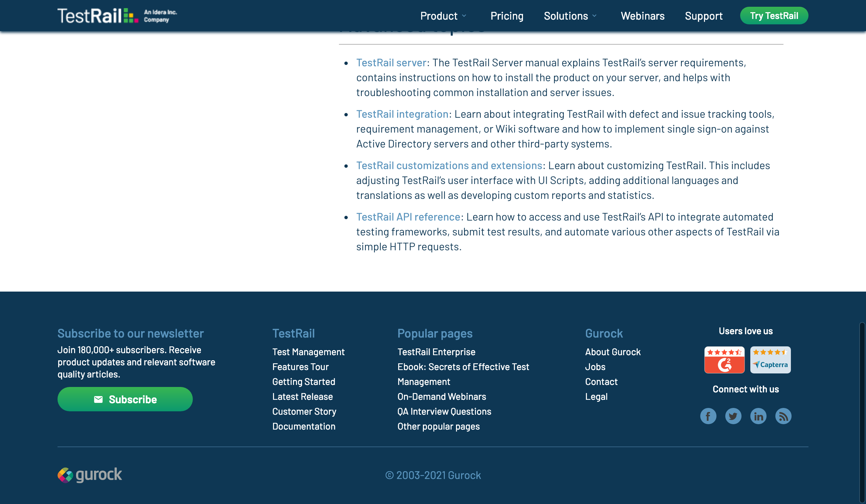Open the Pricing menu item

(x=506, y=16)
